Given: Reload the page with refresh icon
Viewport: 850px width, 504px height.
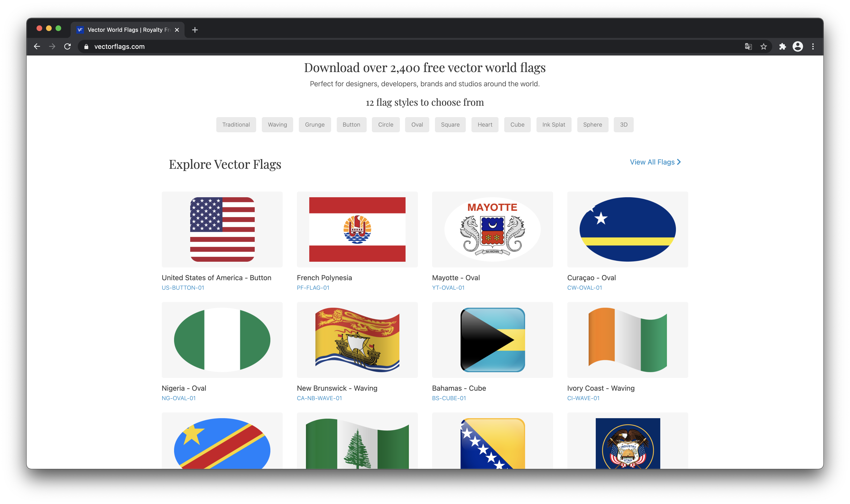Looking at the screenshot, I should [x=67, y=46].
